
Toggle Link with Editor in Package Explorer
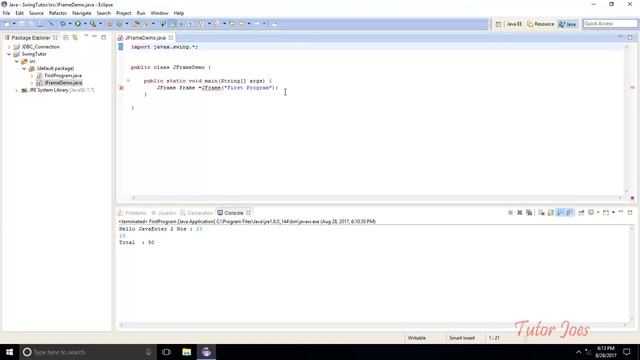[x=75, y=37]
